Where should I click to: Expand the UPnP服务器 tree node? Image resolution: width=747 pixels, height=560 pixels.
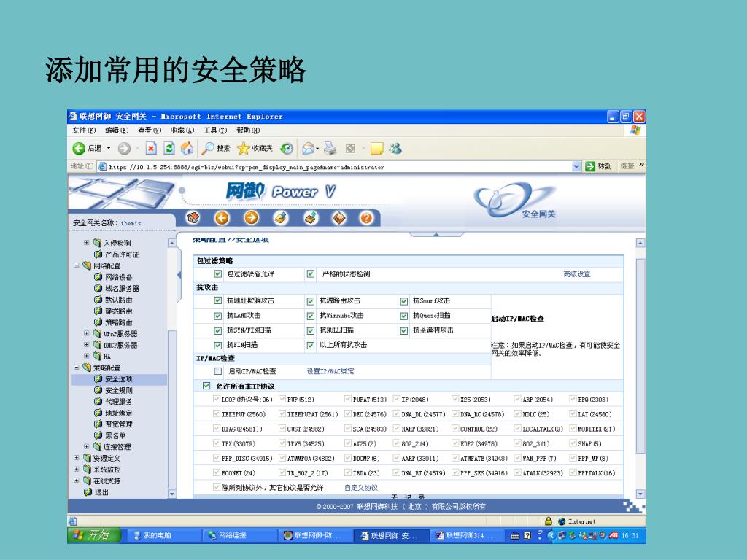click(x=87, y=333)
